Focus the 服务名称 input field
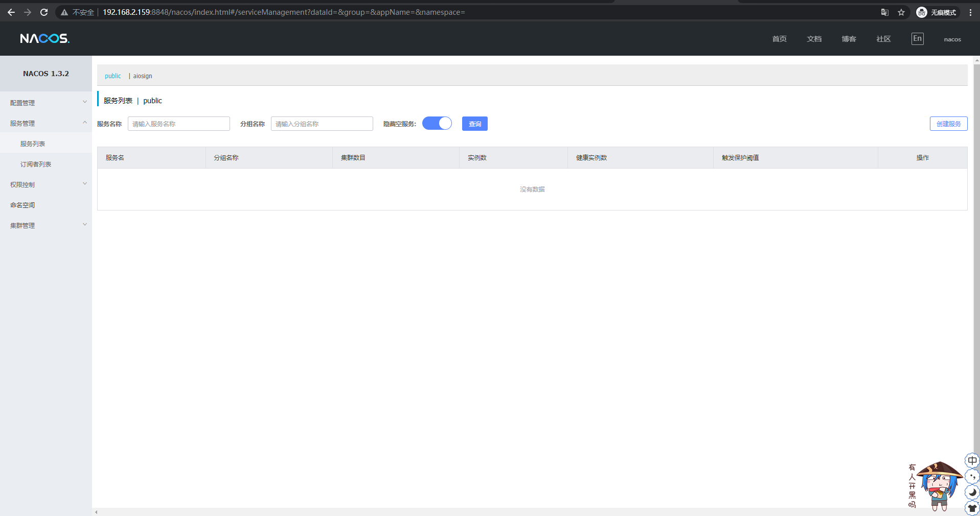980x516 pixels. point(179,124)
